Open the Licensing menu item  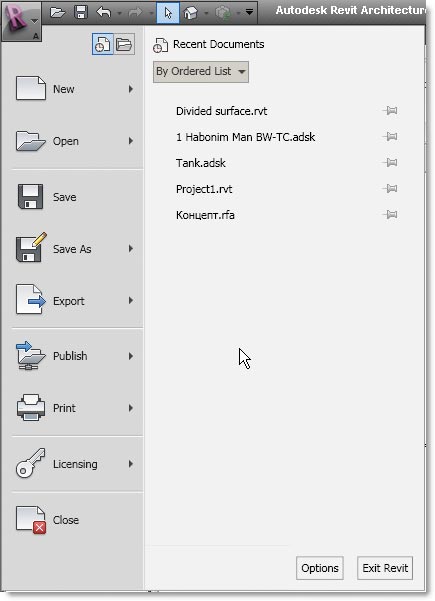tap(77, 464)
